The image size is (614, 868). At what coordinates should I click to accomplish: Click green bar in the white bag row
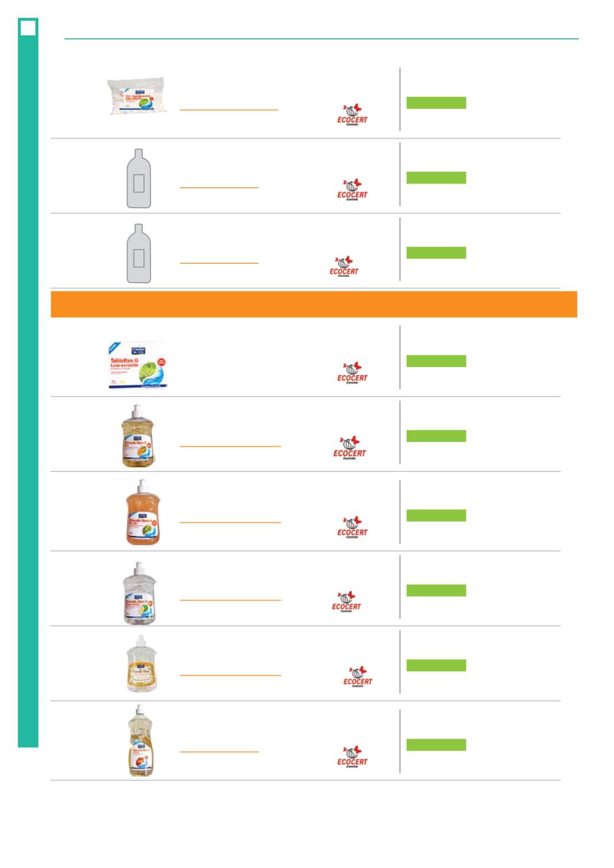point(436,103)
